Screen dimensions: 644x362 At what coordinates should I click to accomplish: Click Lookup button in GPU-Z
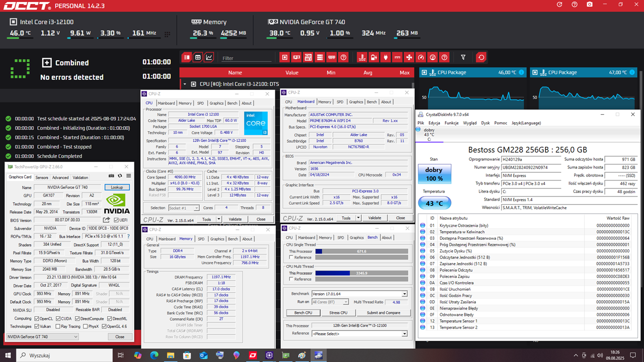[117, 187]
